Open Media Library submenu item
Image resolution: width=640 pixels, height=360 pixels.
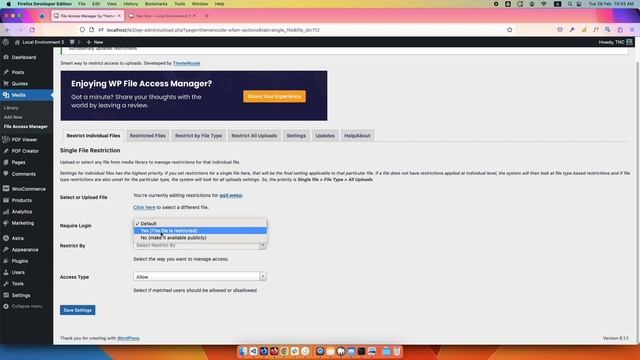[x=11, y=108]
